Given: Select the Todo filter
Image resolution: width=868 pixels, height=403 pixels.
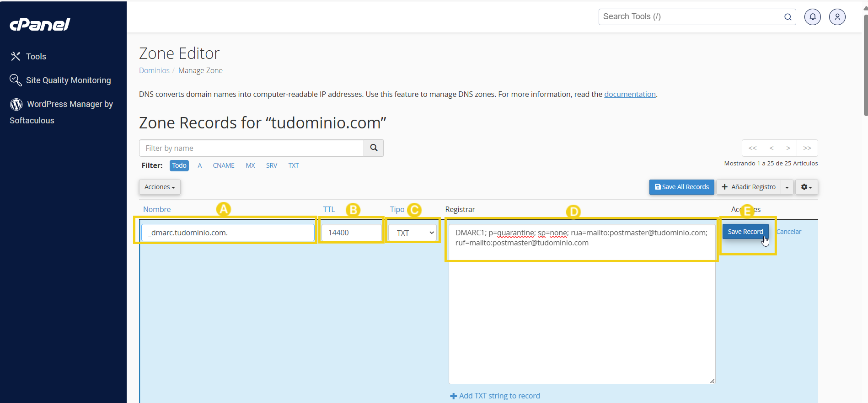Looking at the screenshot, I should 179,165.
